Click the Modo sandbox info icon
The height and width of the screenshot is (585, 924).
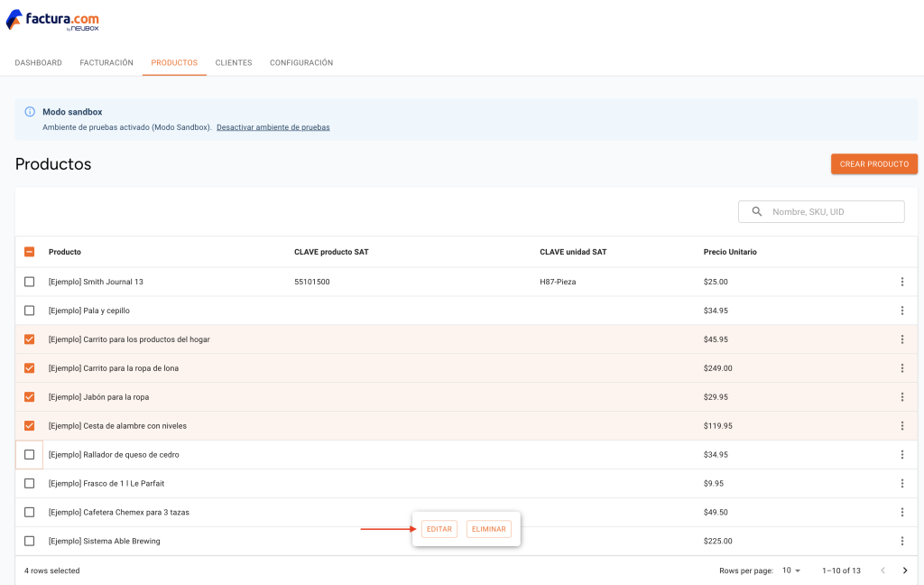coord(30,111)
